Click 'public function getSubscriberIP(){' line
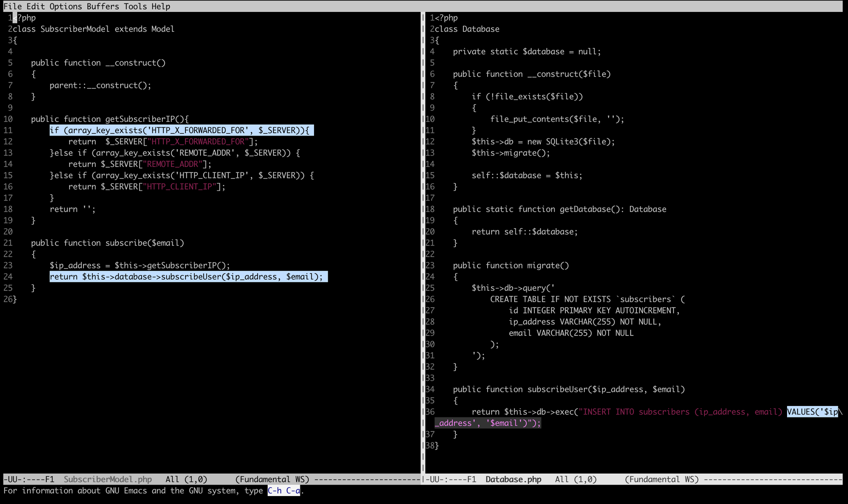 (110, 119)
